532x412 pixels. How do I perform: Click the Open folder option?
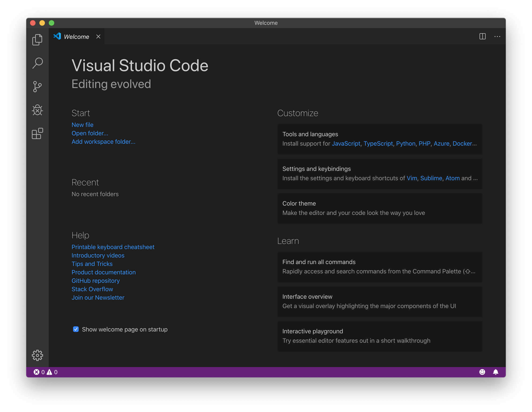(90, 132)
